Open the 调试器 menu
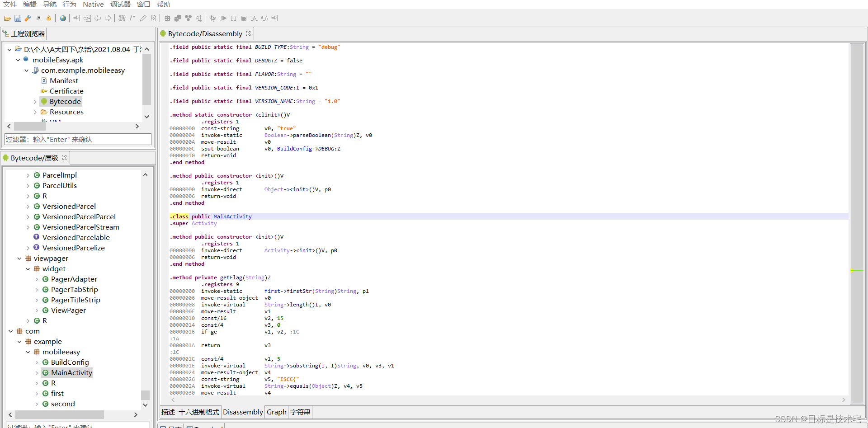This screenshot has width=868, height=428. pos(120,5)
